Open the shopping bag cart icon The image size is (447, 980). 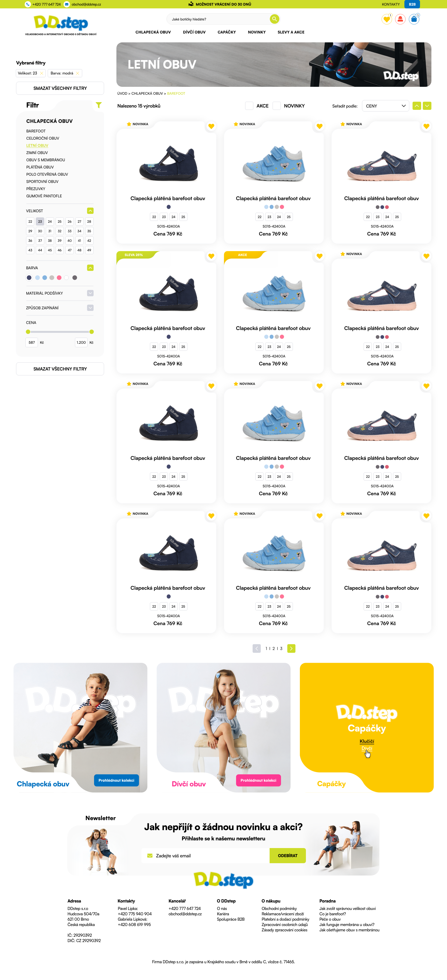pyautogui.click(x=414, y=19)
